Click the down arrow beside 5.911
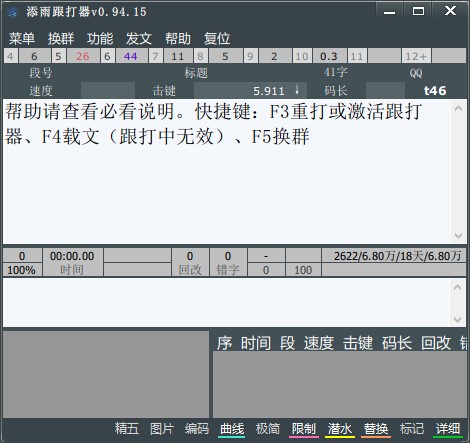The image size is (470, 443). pyautogui.click(x=297, y=89)
